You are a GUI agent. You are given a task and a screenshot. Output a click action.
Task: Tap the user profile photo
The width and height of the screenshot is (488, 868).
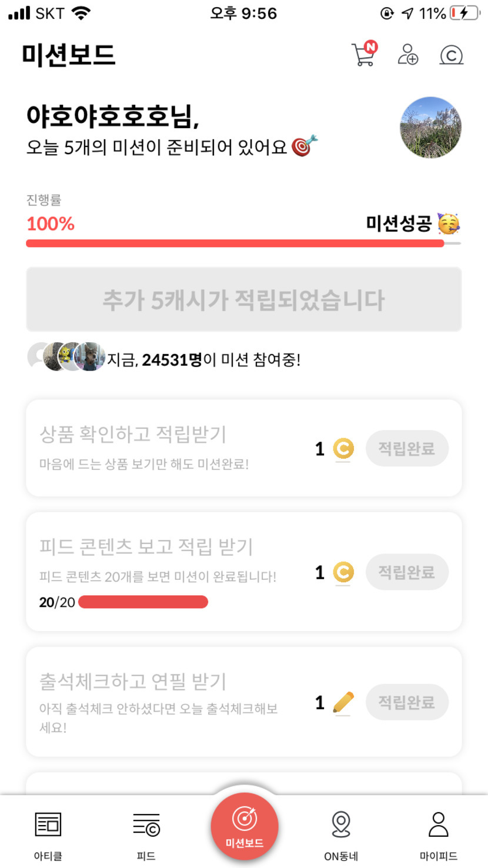tap(430, 128)
